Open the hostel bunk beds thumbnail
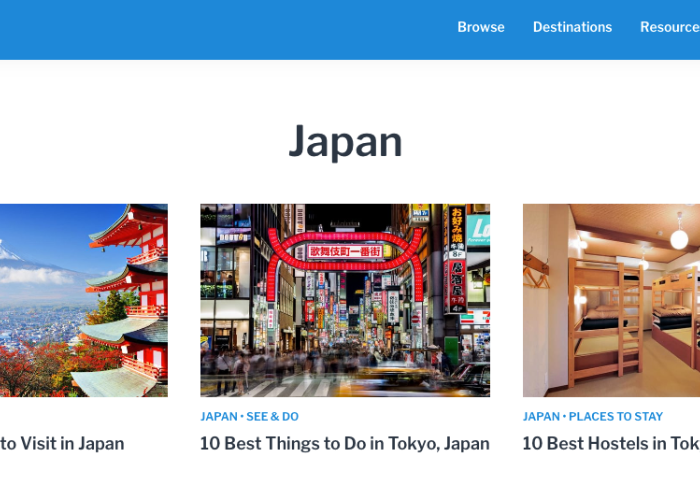 [x=611, y=300]
